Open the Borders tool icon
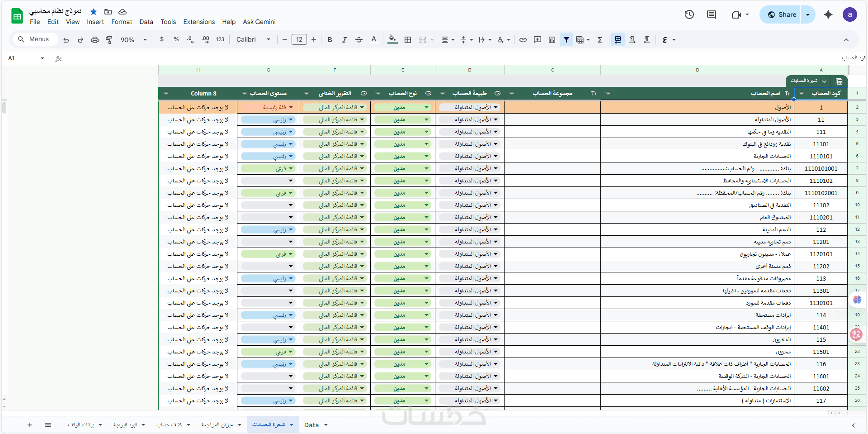Screen dimensions: 868x434 point(408,40)
